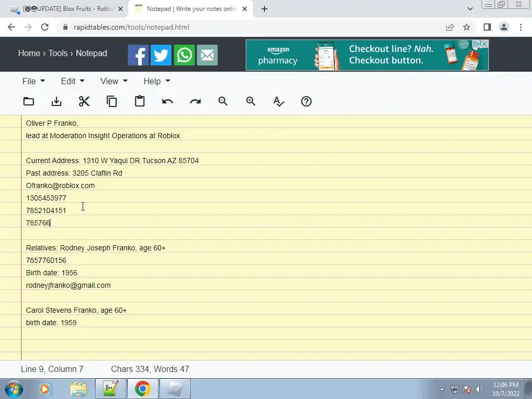
Task: Open the Roblox taskbar item
Action: tap(175, 389)
